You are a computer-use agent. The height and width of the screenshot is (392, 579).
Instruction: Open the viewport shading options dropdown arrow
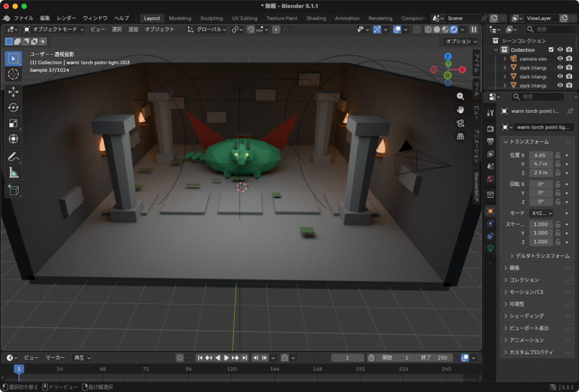point(462,30)
